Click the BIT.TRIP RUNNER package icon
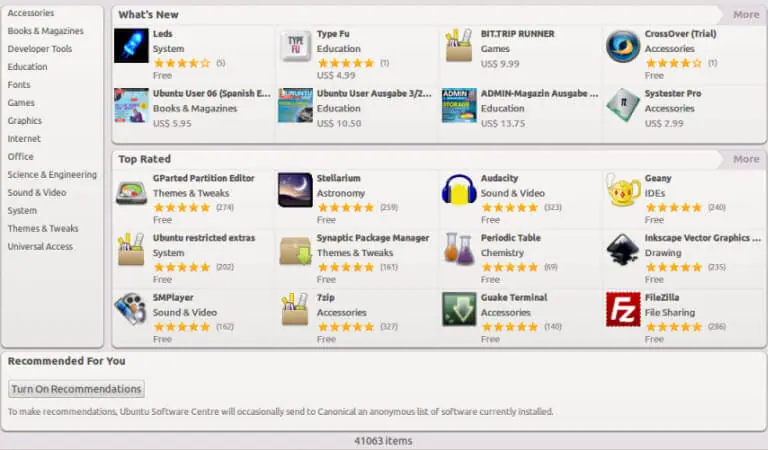 pos(459,46)
